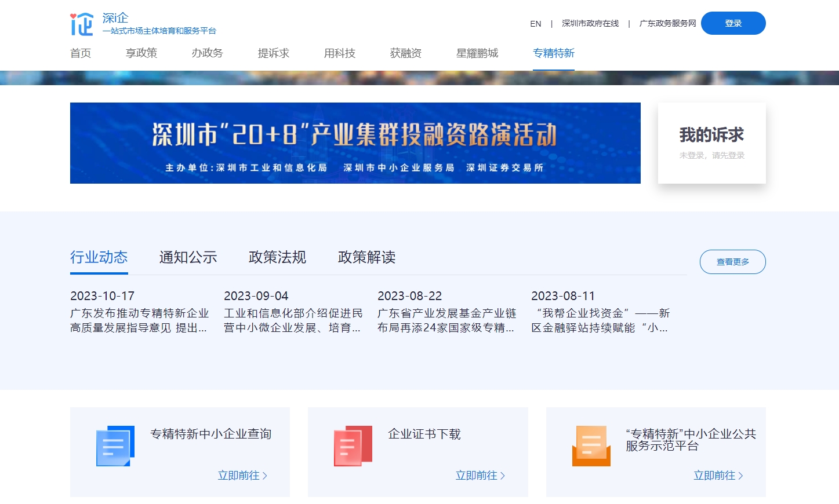
Task: Click the 深i企 logo icon
Action: 81,24
